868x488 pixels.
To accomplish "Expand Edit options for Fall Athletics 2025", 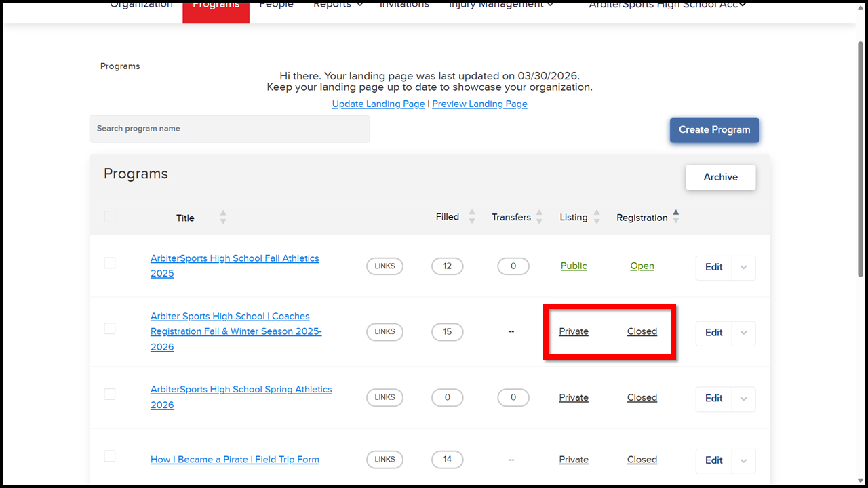I will click(744, 267).
